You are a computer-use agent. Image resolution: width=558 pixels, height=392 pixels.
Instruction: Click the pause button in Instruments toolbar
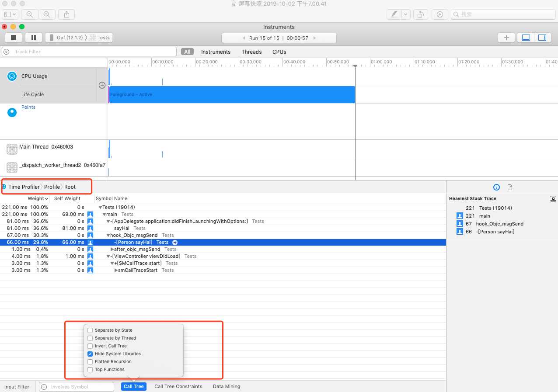pos(33,38)
